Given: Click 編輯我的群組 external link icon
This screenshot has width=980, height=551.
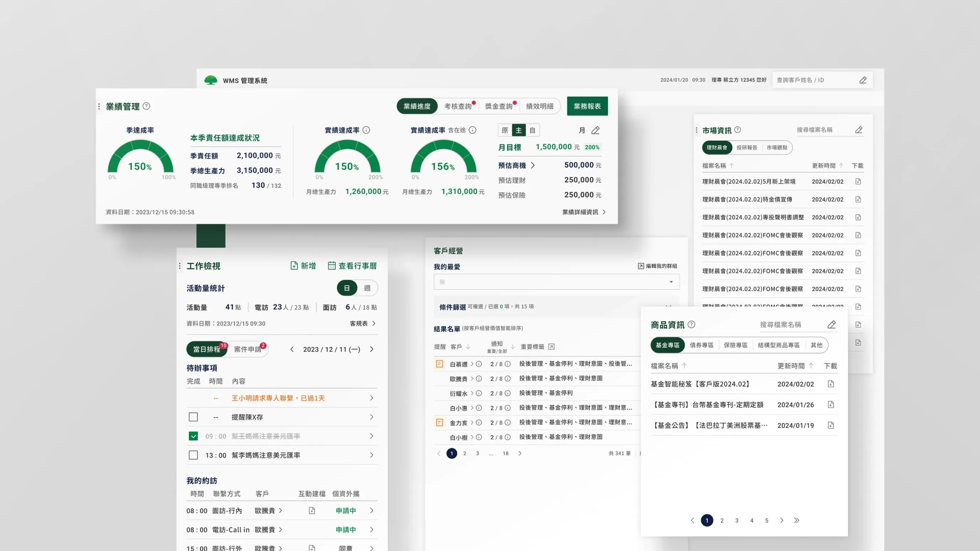Looking at the screenshot, I should [x=641, y=266].
